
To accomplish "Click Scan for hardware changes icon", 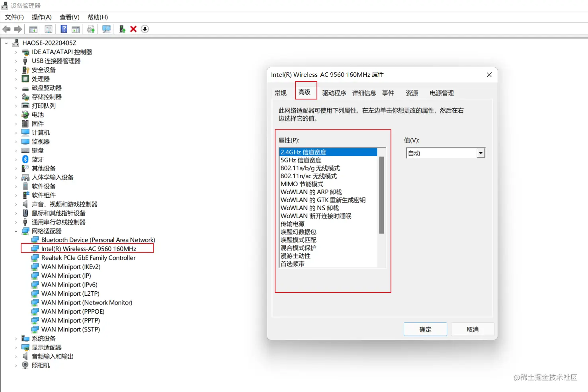I will pyautogui.click(x=106, y=29).
